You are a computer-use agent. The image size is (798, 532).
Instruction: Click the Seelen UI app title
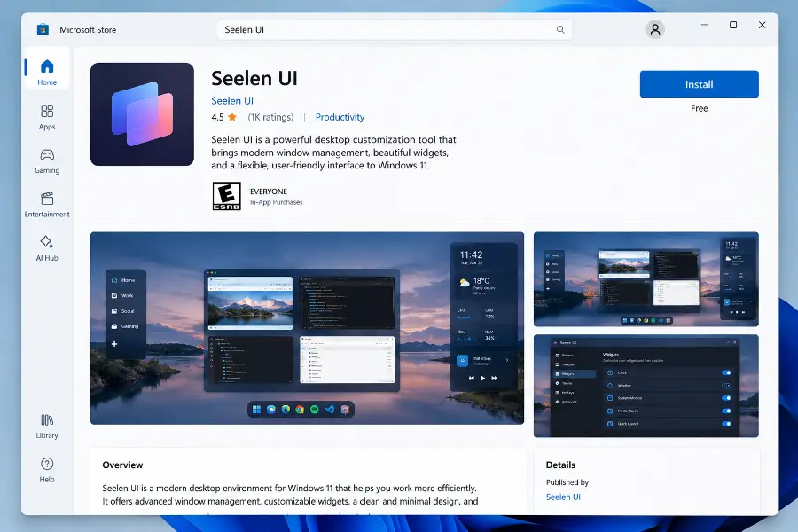point(254,78)
